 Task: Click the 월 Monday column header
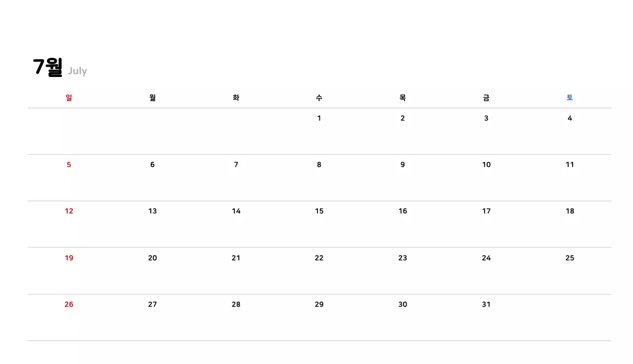[152, 98]
